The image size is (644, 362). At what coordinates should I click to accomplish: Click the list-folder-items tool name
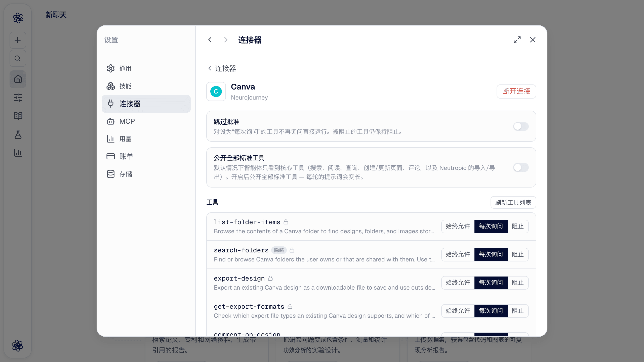247,222
